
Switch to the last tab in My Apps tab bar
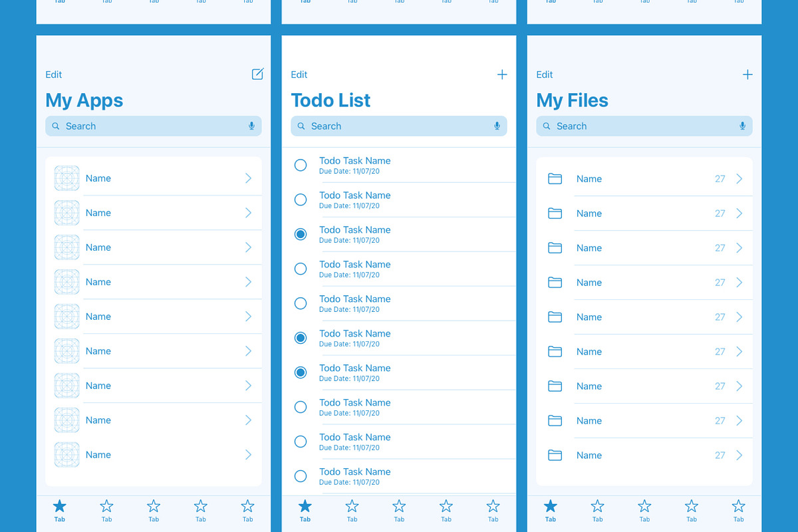(x=247, y=511)
